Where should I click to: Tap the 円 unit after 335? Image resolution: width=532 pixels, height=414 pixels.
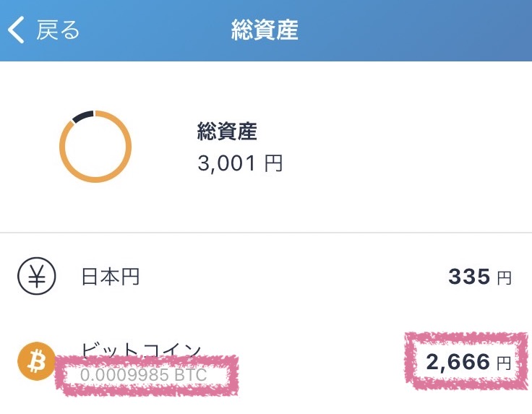[x=505, y=277]
